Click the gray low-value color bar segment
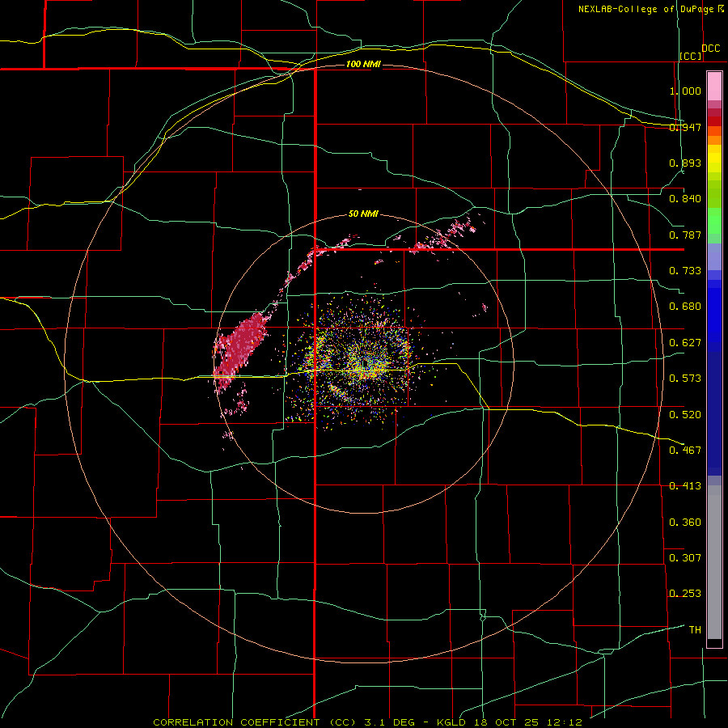 tap(714, 562)
